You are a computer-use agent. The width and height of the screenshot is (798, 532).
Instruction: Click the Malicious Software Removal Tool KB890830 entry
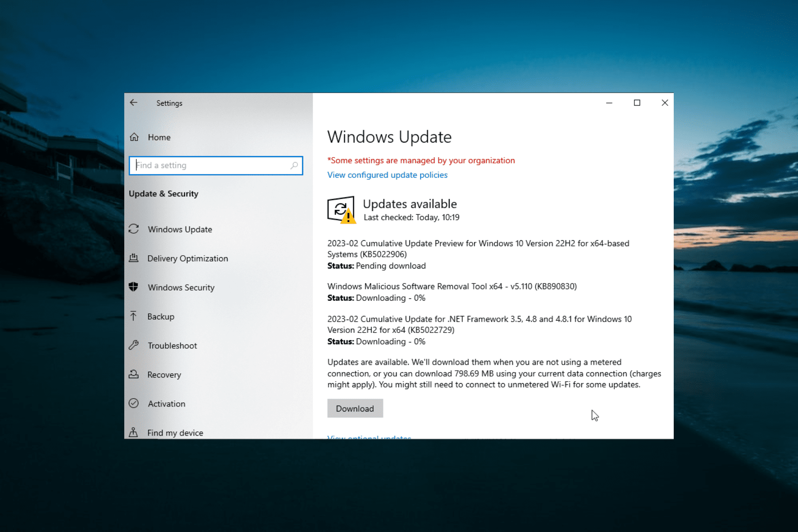pos(452,286)
